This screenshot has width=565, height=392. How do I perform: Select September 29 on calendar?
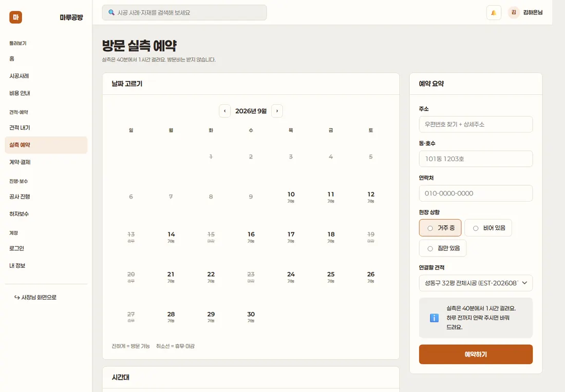tap(211, 317)
